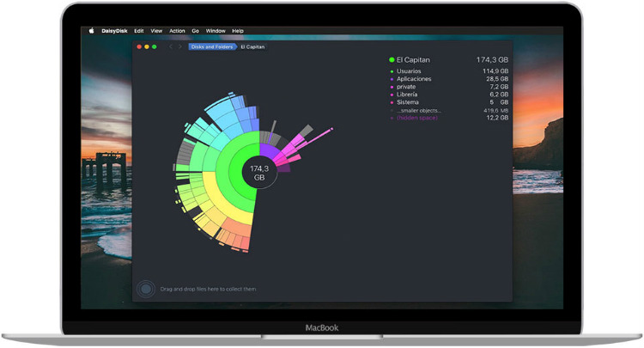The height and width of the screenshot is (348, 644).
Task: Open the DaisyDisk application menu
Action: (114, 31)
